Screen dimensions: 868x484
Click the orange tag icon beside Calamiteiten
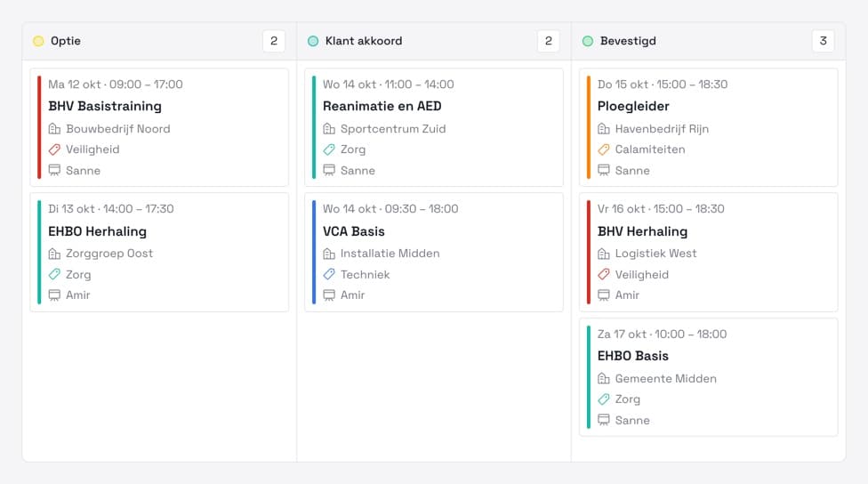pyautogui.click(x=603, y=149)
